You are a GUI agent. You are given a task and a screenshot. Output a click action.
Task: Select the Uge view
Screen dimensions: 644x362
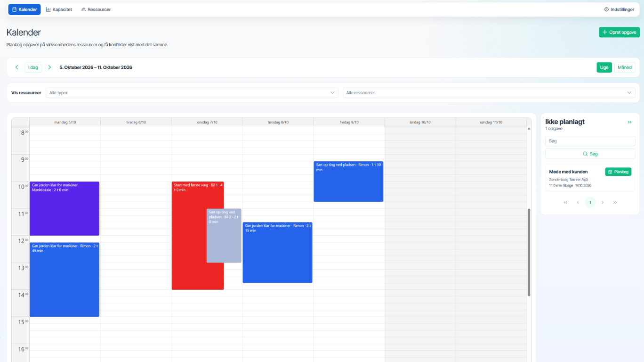click(x=604, y=67)
